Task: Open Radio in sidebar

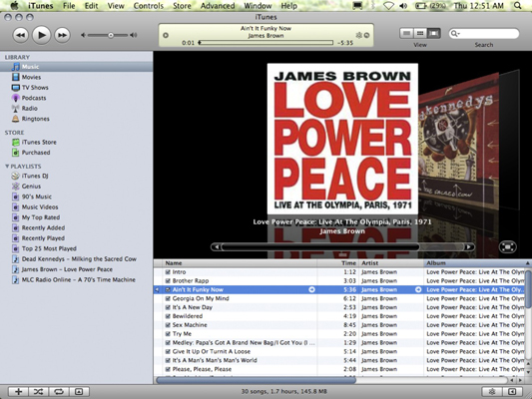Action: (x=30, y=109)
